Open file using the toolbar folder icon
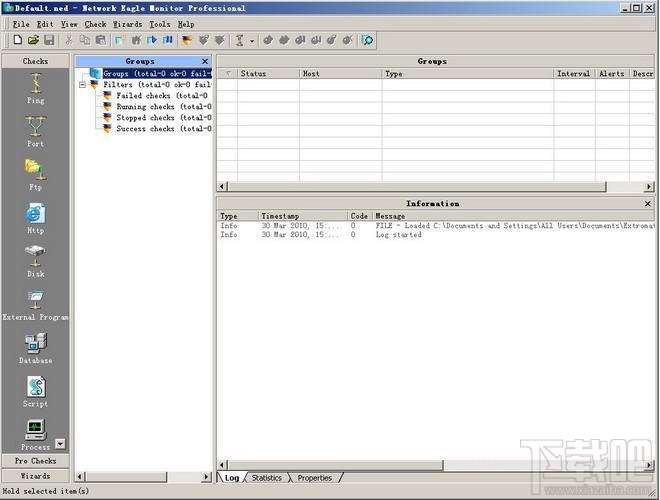 (x=33, y=40)
